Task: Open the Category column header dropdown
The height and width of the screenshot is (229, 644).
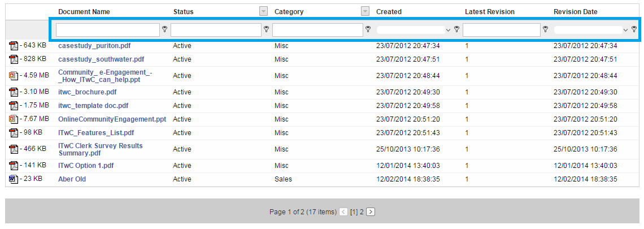Action: point(365,11)
